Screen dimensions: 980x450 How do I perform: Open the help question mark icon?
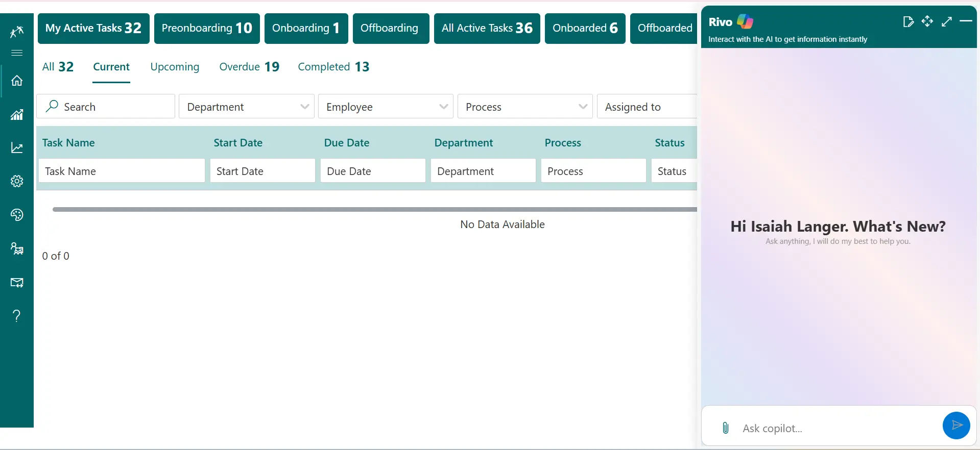17,316
